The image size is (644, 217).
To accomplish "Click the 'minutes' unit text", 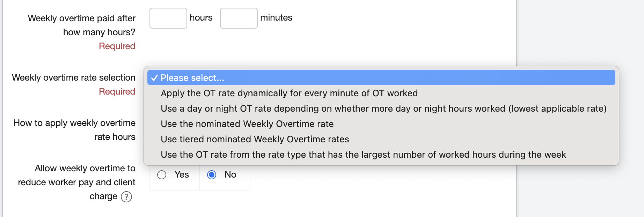I will (276, 18).
